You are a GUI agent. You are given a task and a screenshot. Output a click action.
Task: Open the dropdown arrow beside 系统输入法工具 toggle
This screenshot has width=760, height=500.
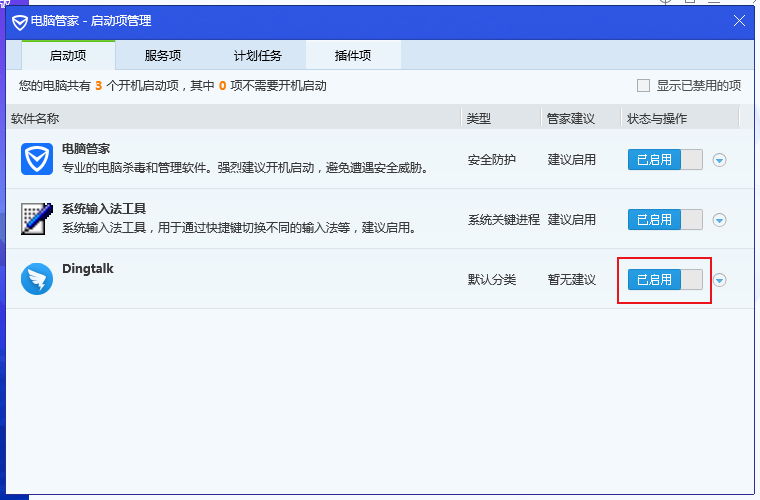click(719, 220)
